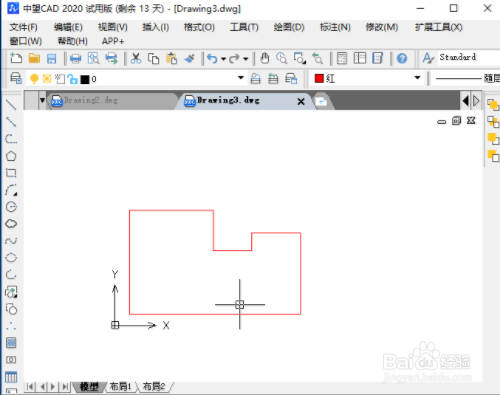Jump to last layout tab

pos(65,387)
